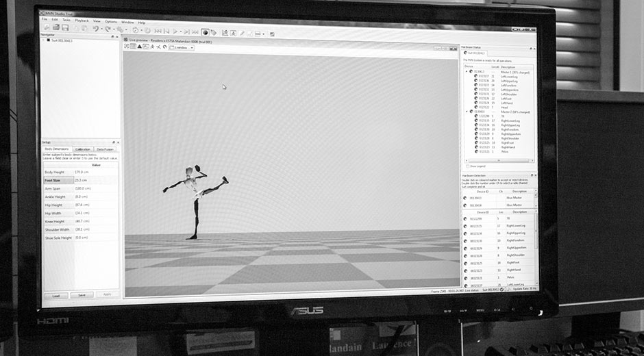Click the triangle icon in the live preview toolbar
Screen dimensions: 644x356
139,47
